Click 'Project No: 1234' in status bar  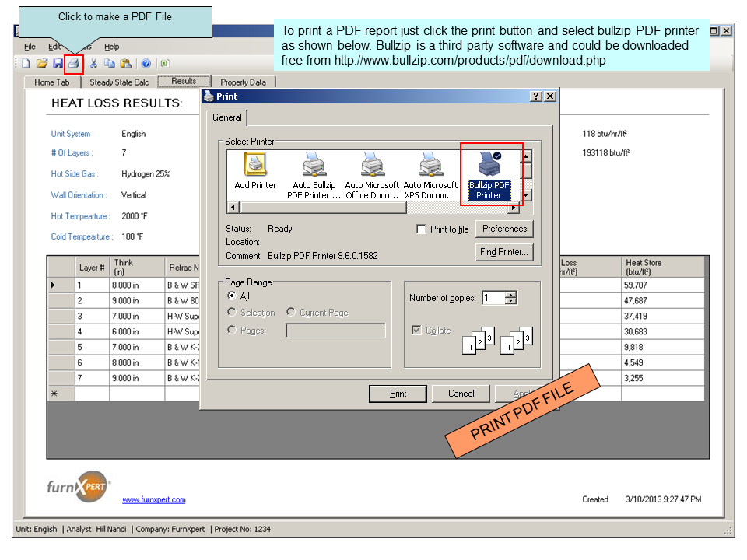pos(243,529)
